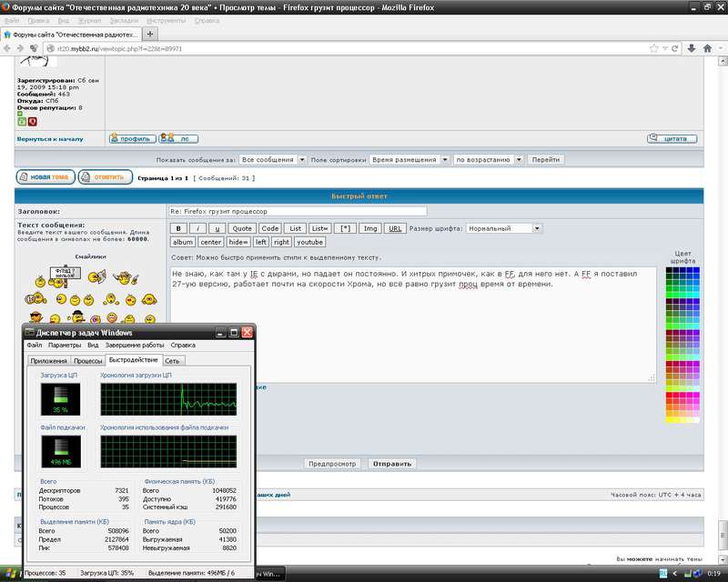Open the Task Manager 'Завершение работы' menu

[135, 346]
